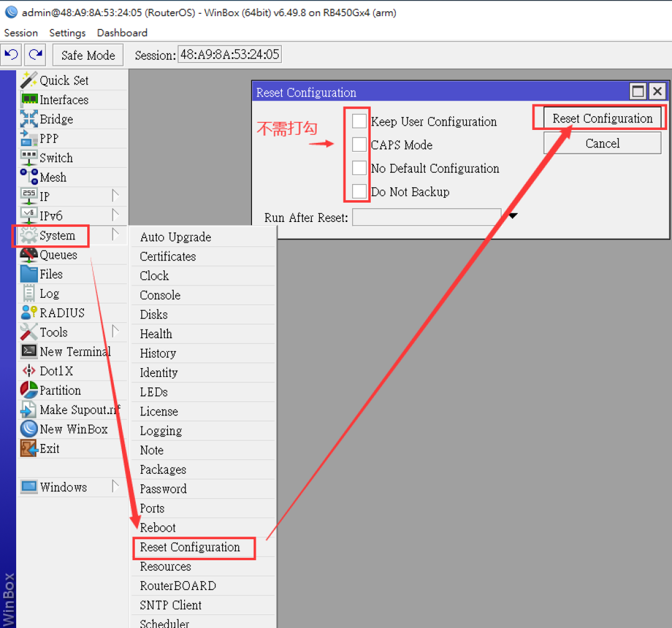
Task: Open the Session menu
Action: [x=21, y=33]
